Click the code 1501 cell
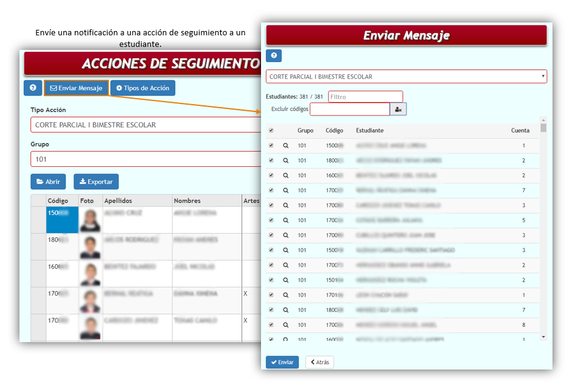 click(x=335, y=280)
